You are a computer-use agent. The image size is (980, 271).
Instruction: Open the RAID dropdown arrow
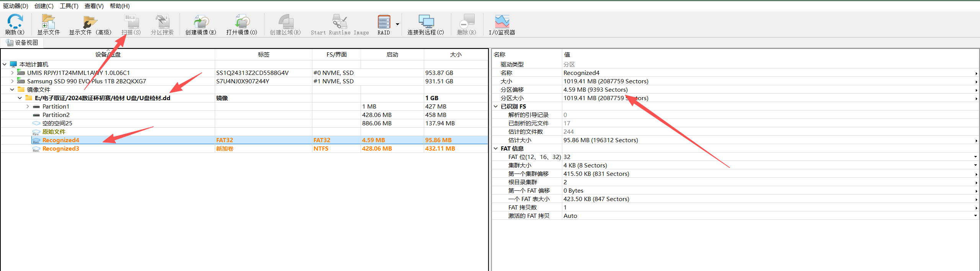(x=397, y=24)
